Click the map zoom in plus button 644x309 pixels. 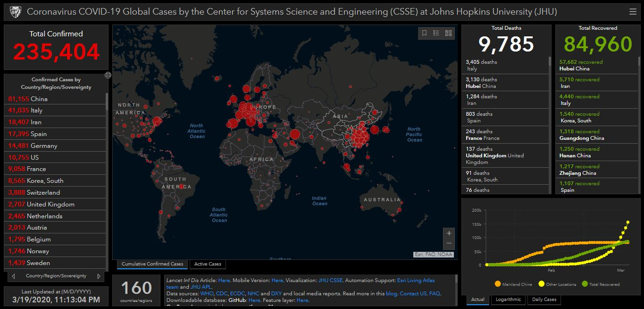pyautogui.click(x=449, y=233)
